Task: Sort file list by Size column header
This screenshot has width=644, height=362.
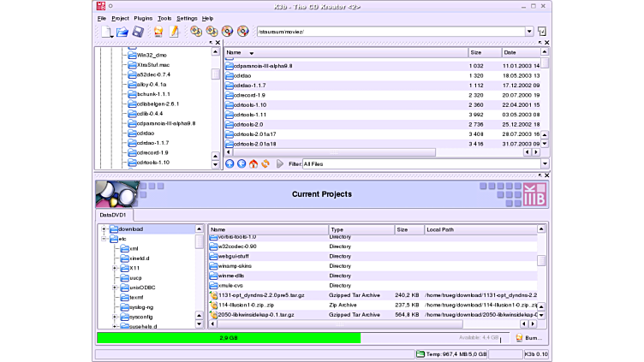Action: pyautogui.click(x=485, y=52)
